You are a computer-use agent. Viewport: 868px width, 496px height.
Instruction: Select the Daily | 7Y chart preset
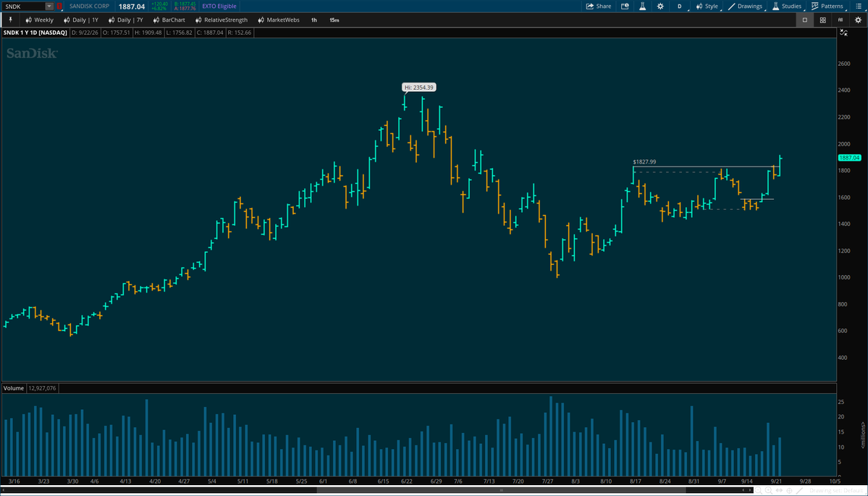pyautogui.click(x=126, y=20)
